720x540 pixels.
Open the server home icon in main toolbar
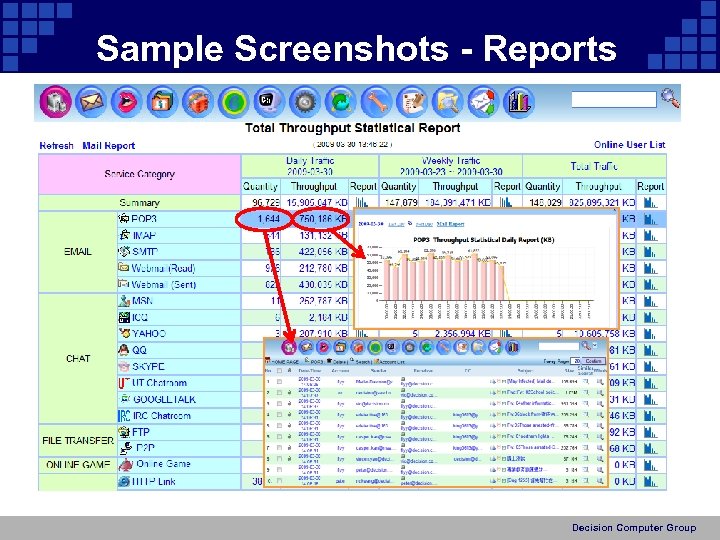tap(56, 101)
